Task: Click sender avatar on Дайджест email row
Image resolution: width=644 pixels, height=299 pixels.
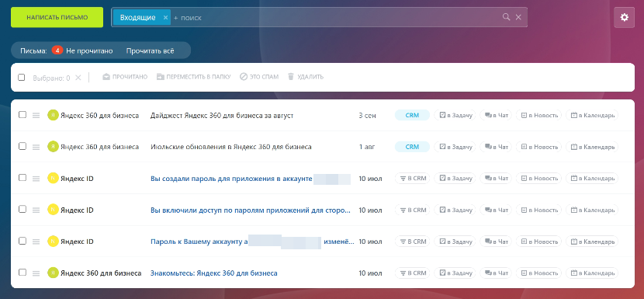Action: 53,115
